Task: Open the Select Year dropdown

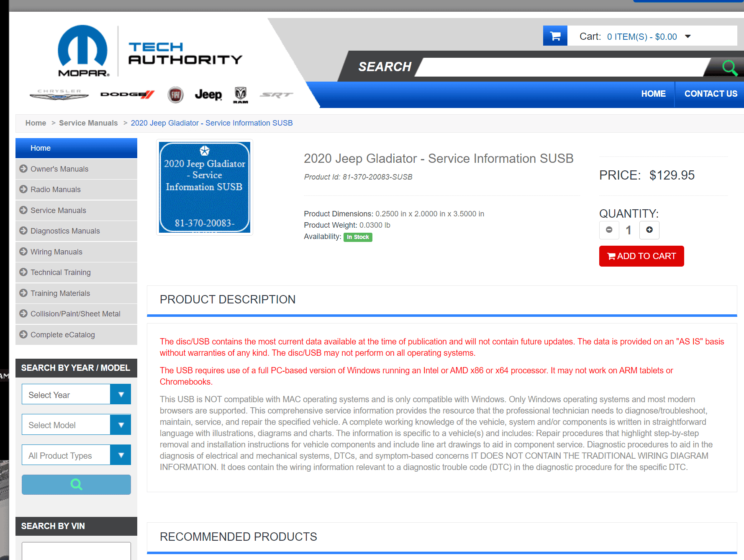Action: (76, 394)
